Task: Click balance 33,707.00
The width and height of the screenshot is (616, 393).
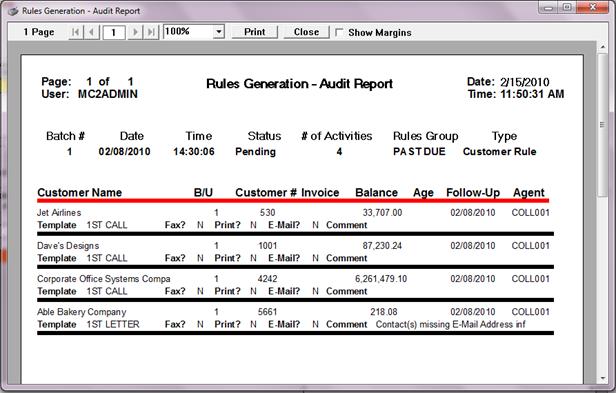Action: [382, 213]
